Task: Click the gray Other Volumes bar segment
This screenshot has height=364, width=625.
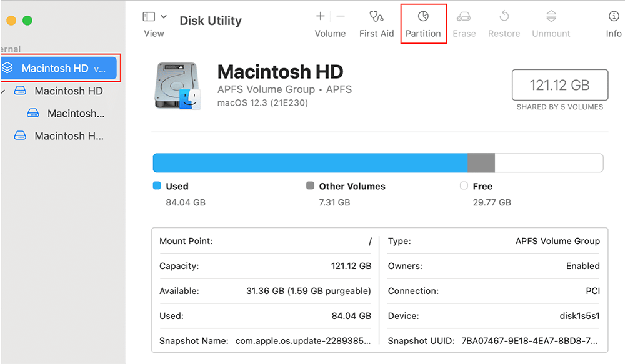Action: click(x=481, y=163)
